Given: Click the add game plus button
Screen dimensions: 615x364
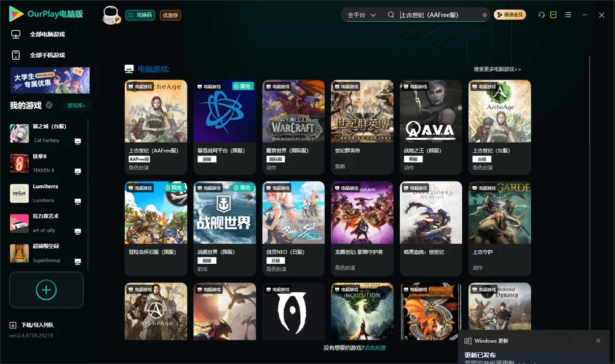Looking at the screenshot, I should 46,290.
